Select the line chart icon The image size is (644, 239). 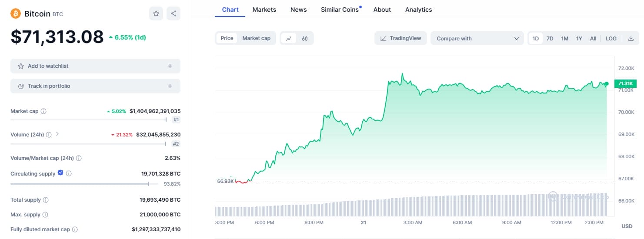(289, 38)
